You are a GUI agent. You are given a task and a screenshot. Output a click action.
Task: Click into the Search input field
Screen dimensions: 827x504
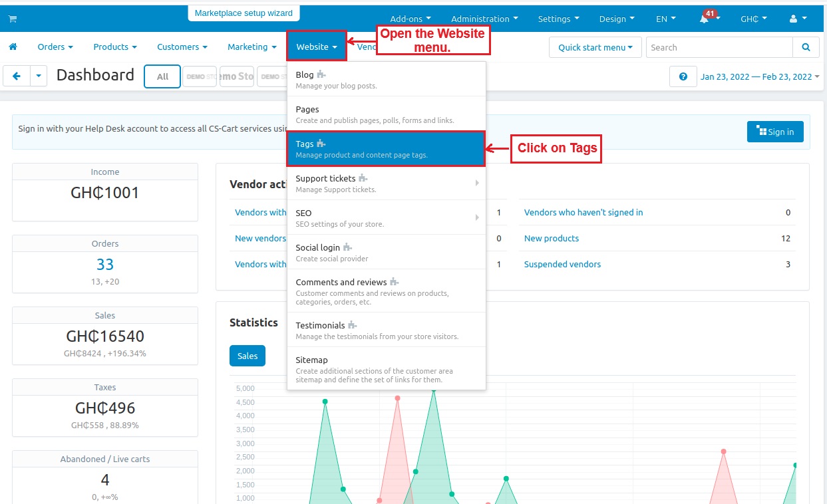point(719,47)
